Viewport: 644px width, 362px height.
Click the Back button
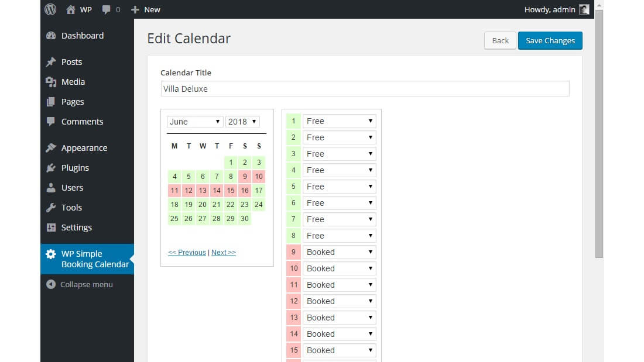pyautogui.click(x=500, y=40)
